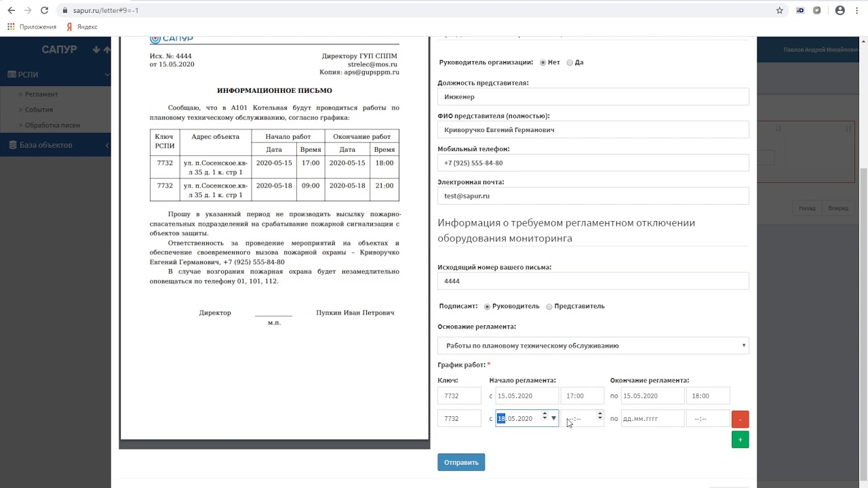
Task: Click Пупкин Иван Петрович signature name
Action: (355, 312)
